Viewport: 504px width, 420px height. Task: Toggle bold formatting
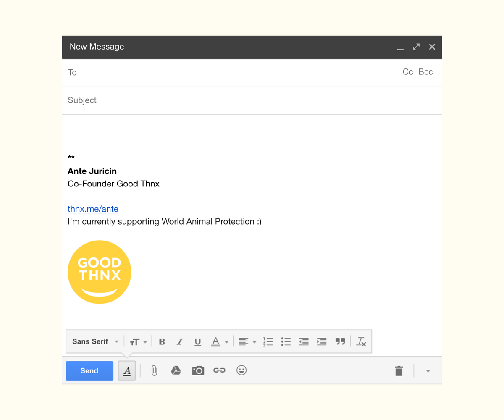click(162, 341)
